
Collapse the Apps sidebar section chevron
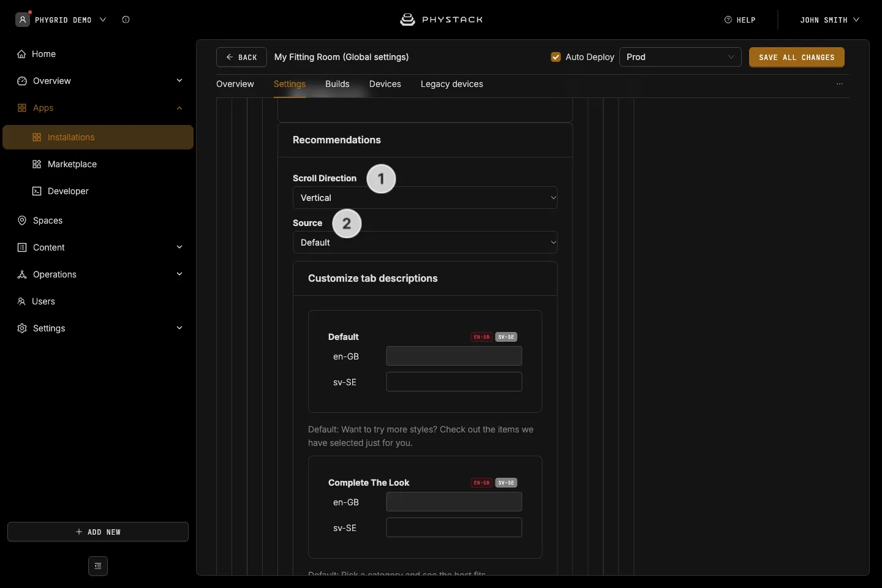tap(179, 108)
